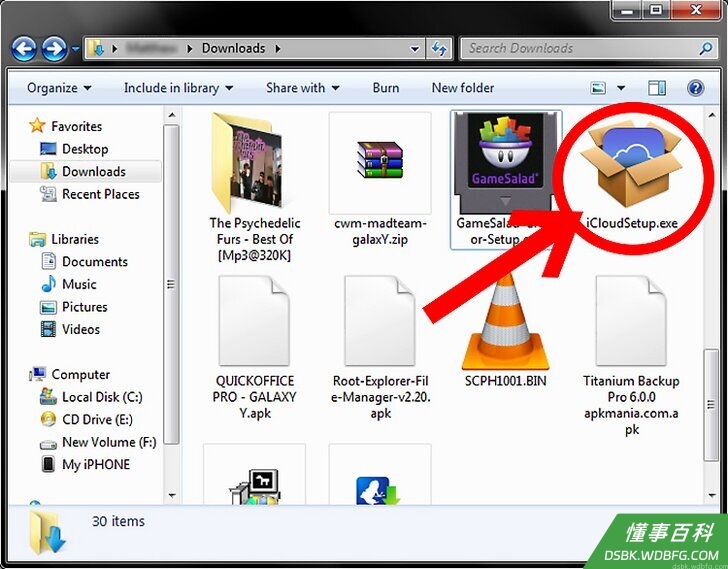Open the Pictures library

[x=84, y=307]
